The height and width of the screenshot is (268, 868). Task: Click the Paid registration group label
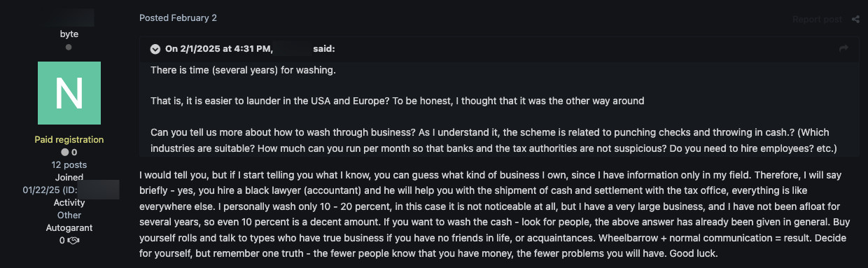[69, 139]
